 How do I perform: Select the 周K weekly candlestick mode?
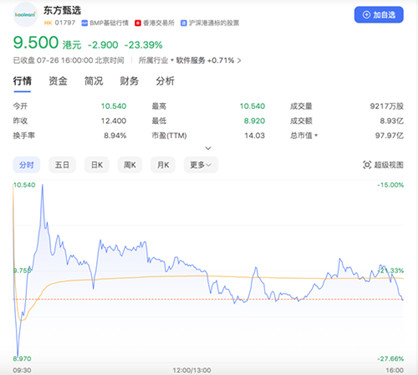(130, 165)
